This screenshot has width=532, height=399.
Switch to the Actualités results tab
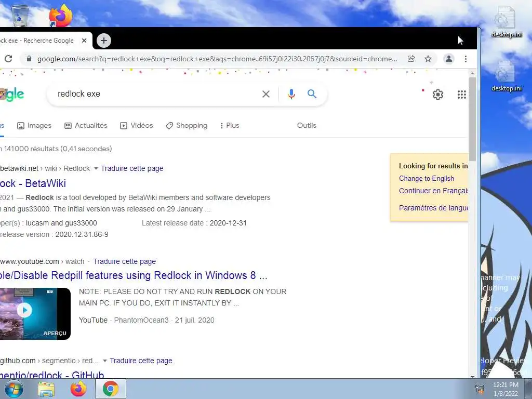click(x=86, y=126)
